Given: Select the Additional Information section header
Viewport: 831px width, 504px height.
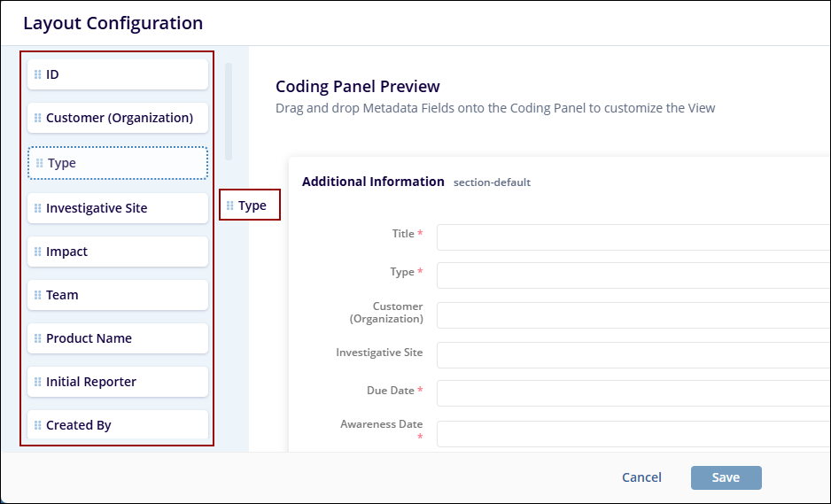Looking at the screenshot, I should [373, 182].
